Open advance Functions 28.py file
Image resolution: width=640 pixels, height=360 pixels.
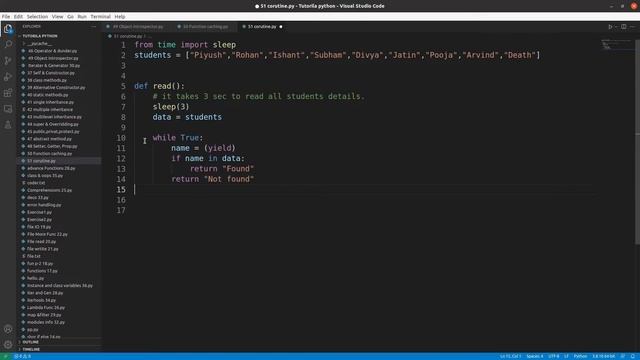click(51, 168)
